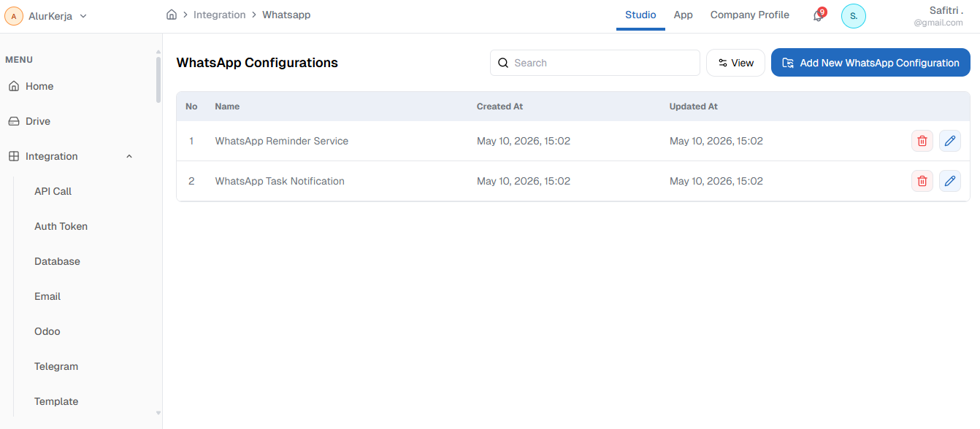Click the No column header
The width and height of the screenshot is (980, 429).
click(x=191, y=107)
